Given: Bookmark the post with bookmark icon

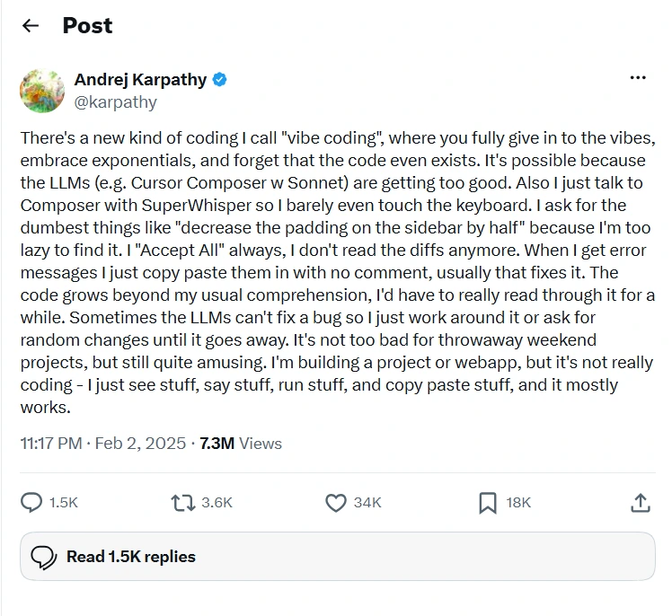Looking at the screenshot, I should pyautogui.click(x=488, y=503).
